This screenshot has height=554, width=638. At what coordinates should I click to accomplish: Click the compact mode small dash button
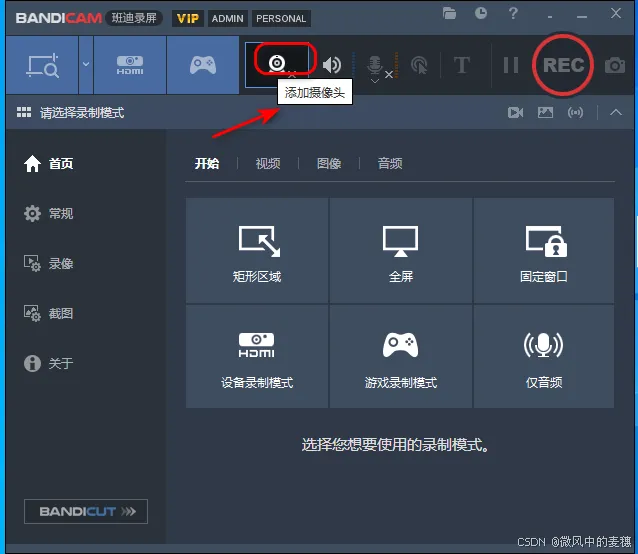550,17
